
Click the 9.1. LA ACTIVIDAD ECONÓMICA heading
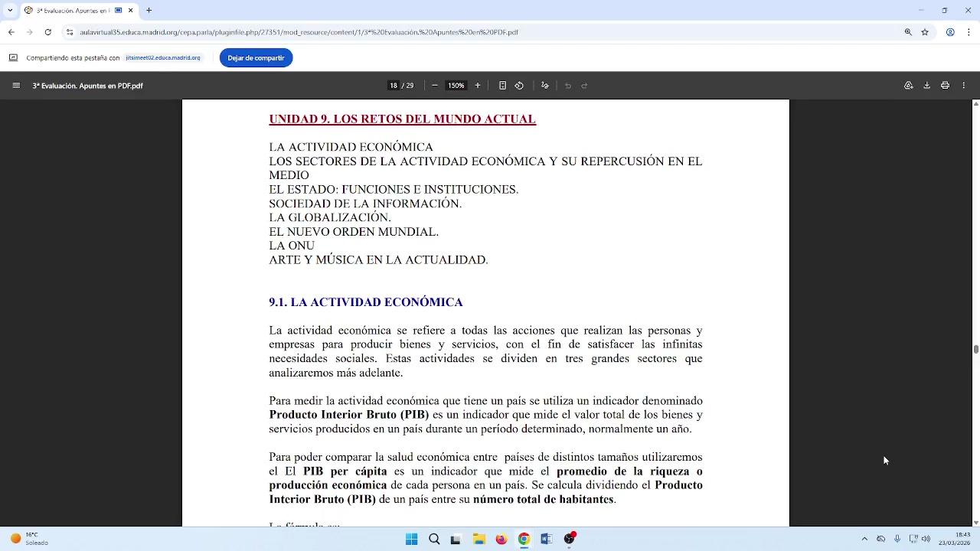tap(366, 302)
